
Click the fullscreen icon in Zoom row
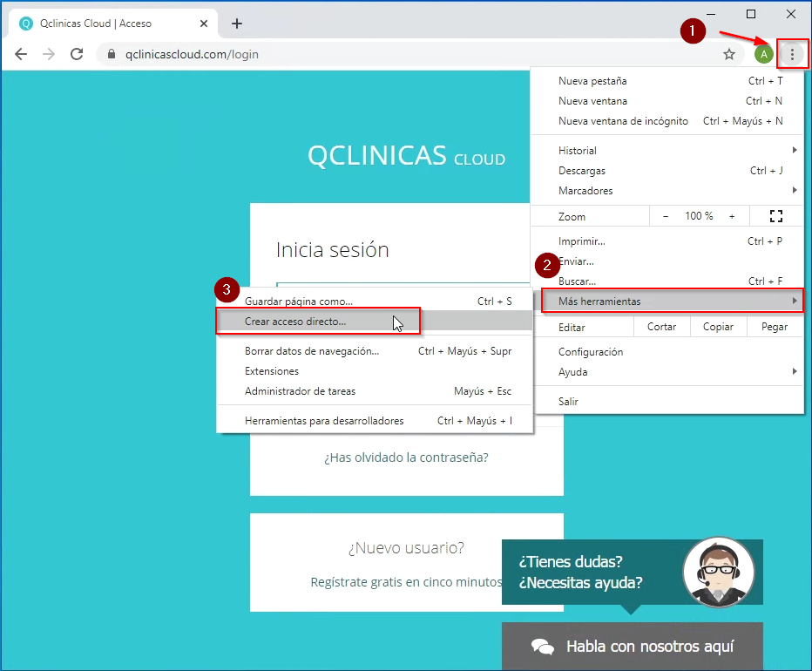point(776,216)
